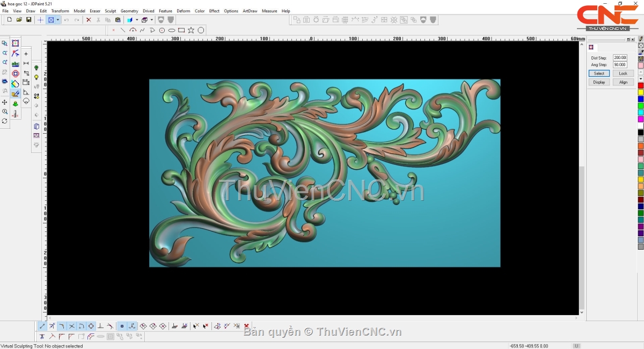
Task: Select the virtual sculpting tool icon
Action: [16, 93]
